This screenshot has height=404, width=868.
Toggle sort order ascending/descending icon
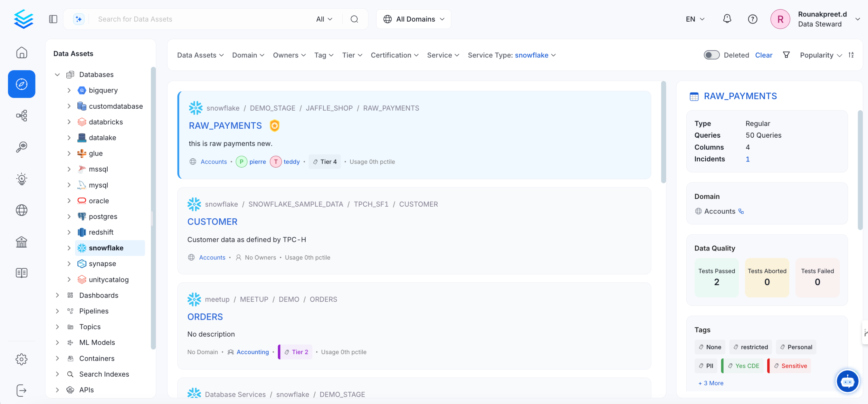coord(851,55)
